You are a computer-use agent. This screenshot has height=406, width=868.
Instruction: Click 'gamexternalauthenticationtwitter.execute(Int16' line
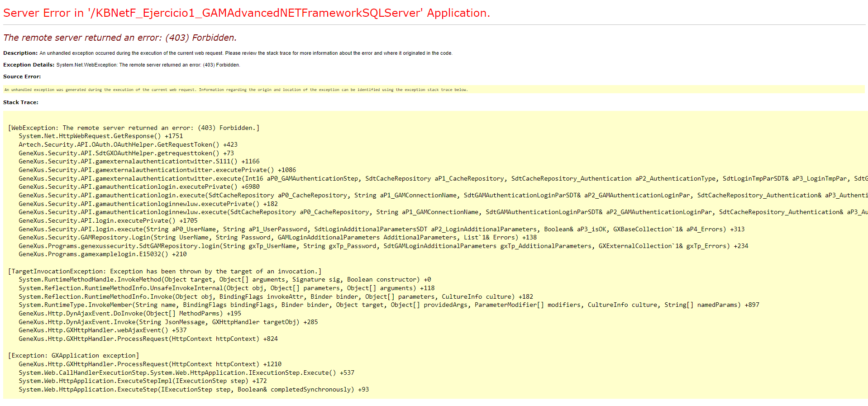443,178
